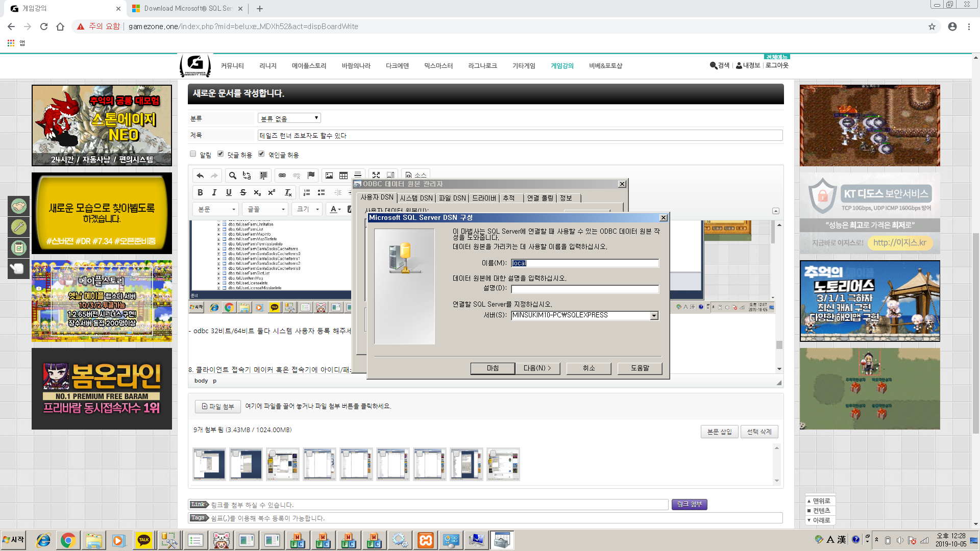
Task: Switch to the 시스템 DSN tab
Action: click(x=416, y=198)
